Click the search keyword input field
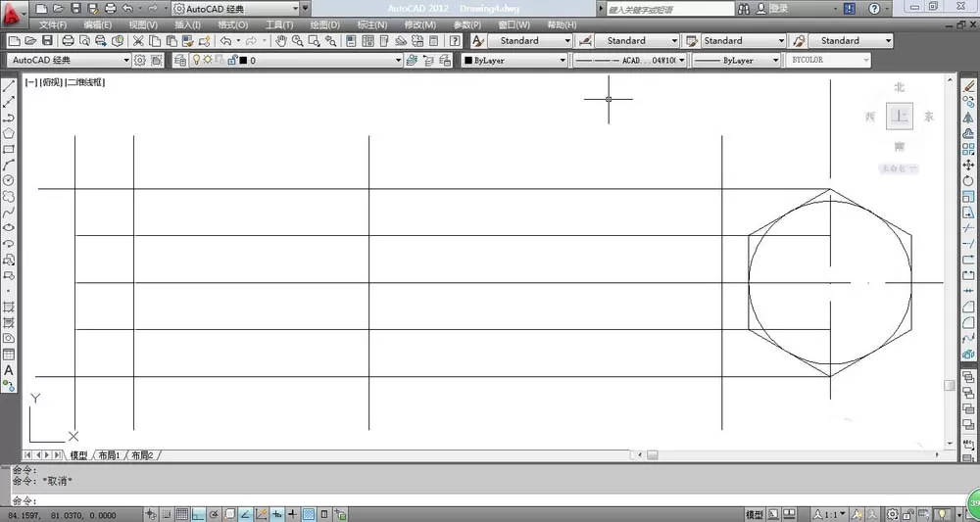 pyautogui.click(x=670, y=9)
